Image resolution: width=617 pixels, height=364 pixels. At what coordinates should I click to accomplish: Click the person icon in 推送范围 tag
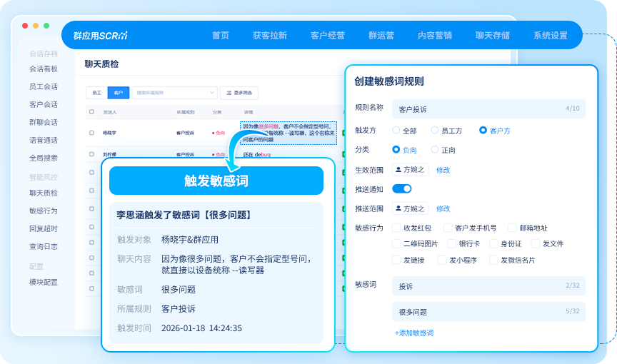pyautogui.click(x=398, y=208)
